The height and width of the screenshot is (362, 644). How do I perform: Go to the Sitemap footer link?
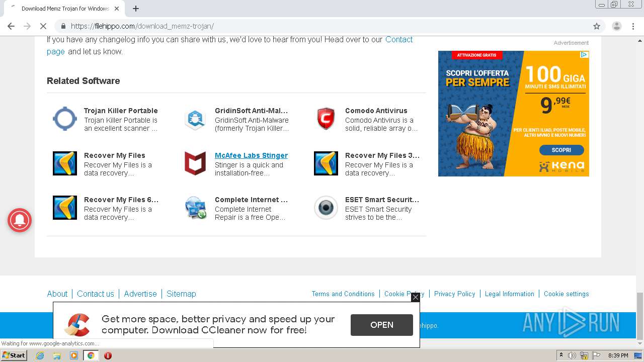[x=181, y=294]
